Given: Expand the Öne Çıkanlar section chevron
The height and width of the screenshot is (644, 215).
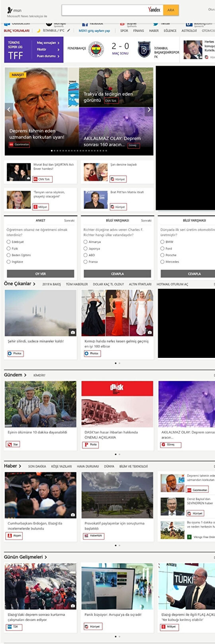Looking at the screenshot, I should coord(34,284).
